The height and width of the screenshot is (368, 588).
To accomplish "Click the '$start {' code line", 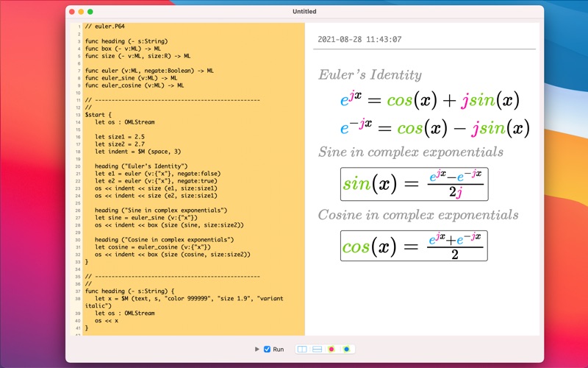I will 98,115.
